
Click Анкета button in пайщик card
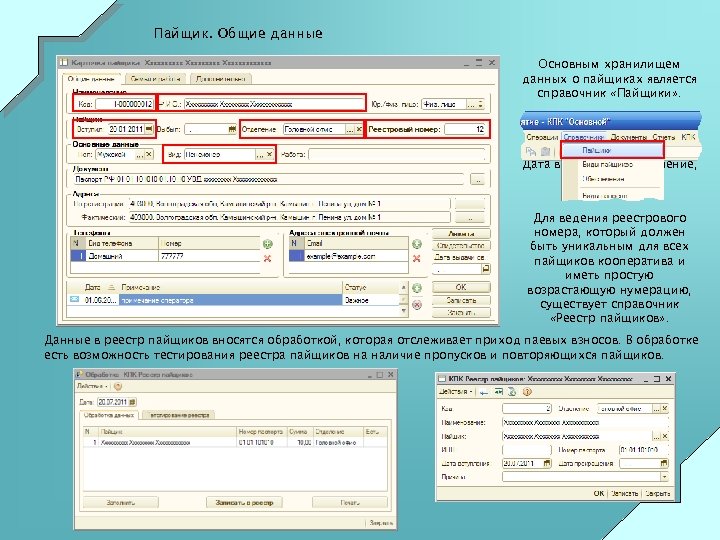[461, 234]
